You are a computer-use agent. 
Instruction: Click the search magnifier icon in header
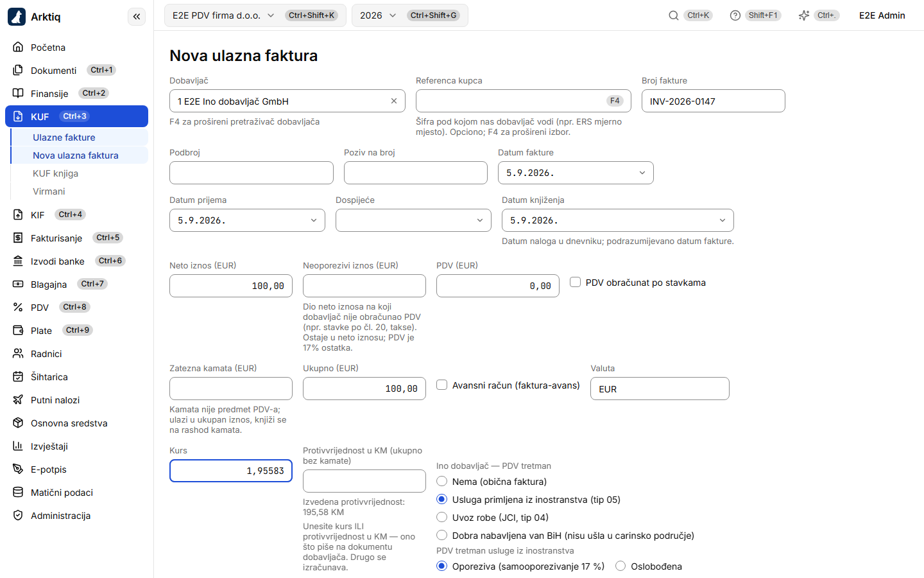coord(674,15)
